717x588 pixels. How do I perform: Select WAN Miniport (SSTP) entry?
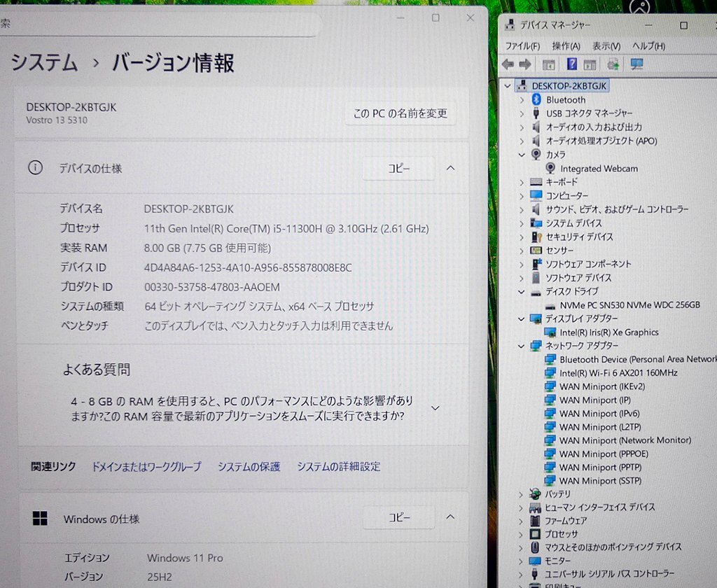pos(600,481)
